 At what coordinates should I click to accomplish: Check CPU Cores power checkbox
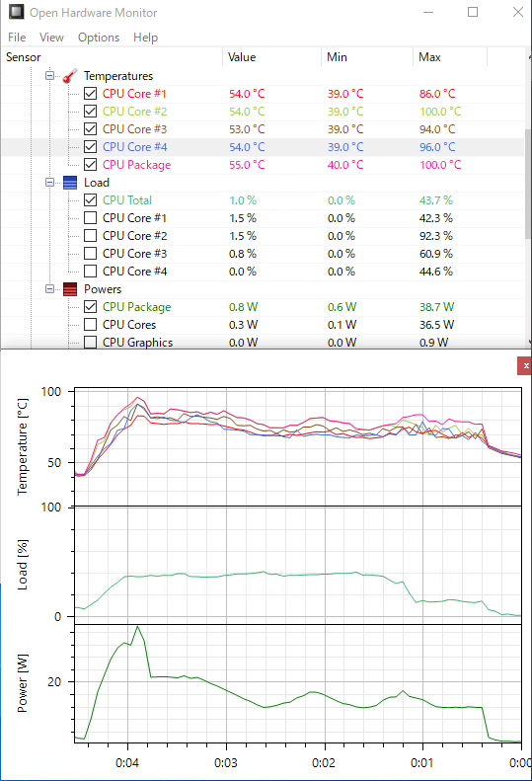[90, 325]
